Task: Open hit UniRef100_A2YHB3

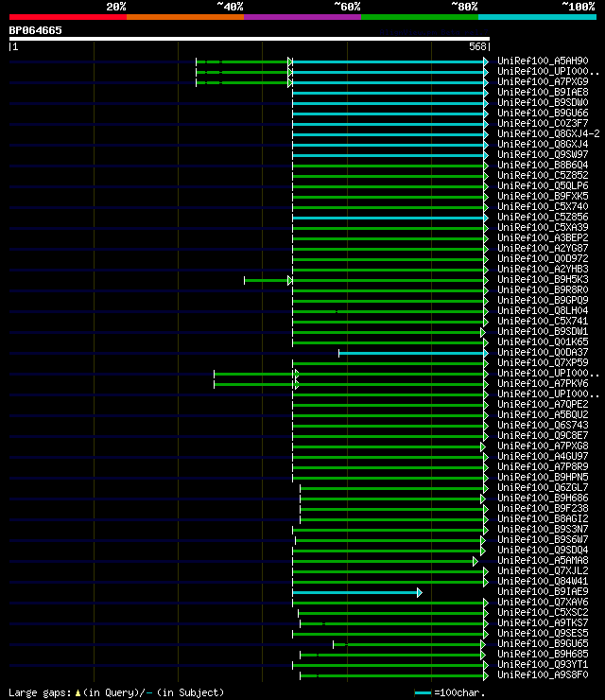Action: 543,270
